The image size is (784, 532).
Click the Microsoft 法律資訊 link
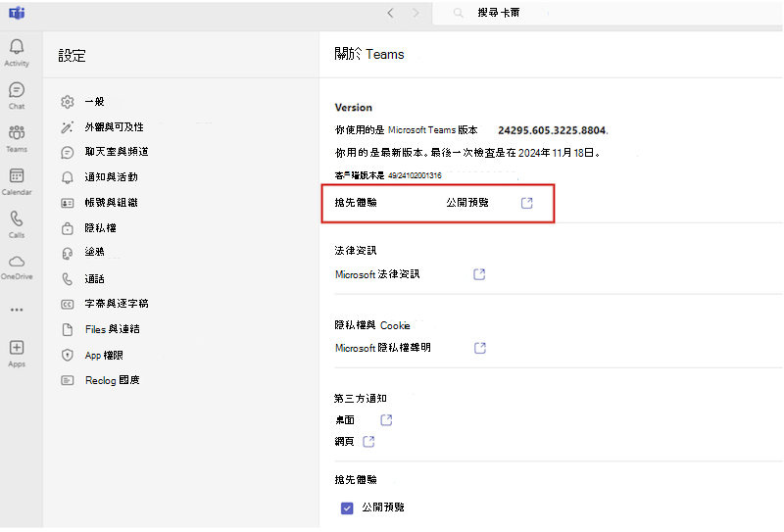click(377, 274)
